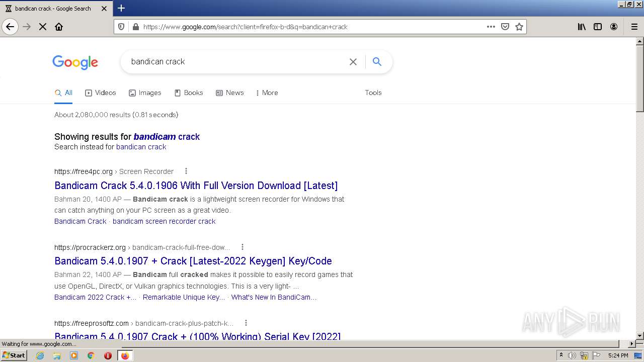Click the address bar URL field
Viewport: 644px width, 362px height.
[x=312, y=27]
